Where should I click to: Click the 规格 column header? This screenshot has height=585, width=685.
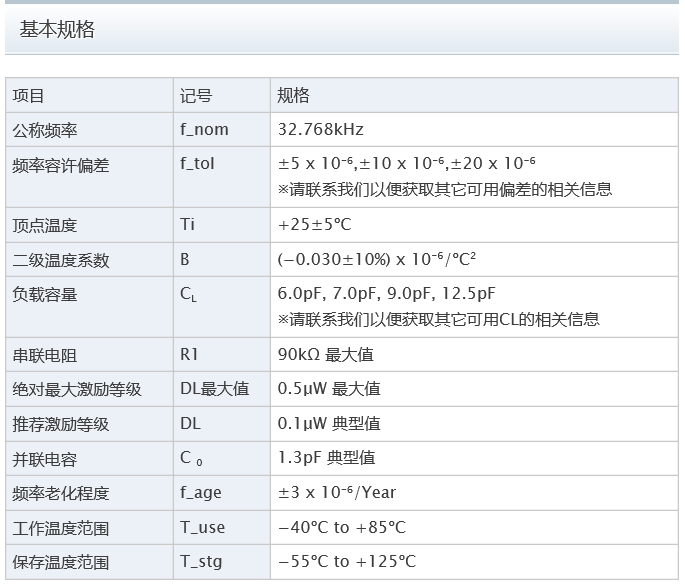(293, 96)
